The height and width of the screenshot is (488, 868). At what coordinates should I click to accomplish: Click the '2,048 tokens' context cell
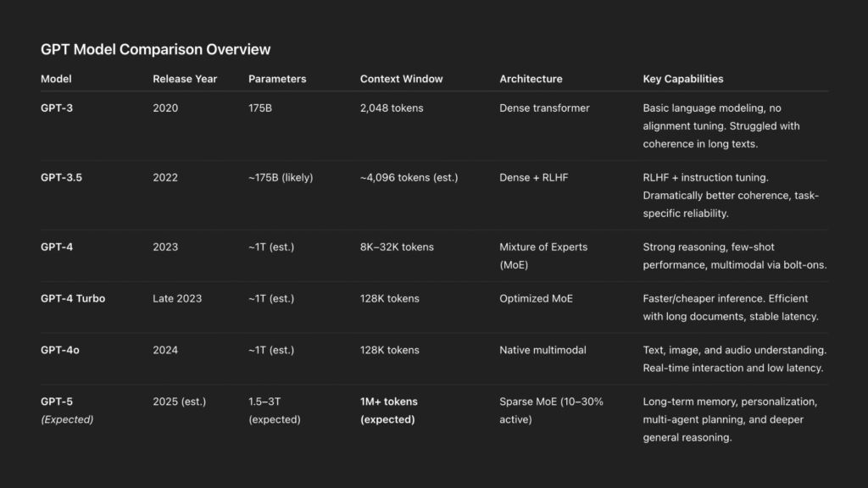(392, 108)
